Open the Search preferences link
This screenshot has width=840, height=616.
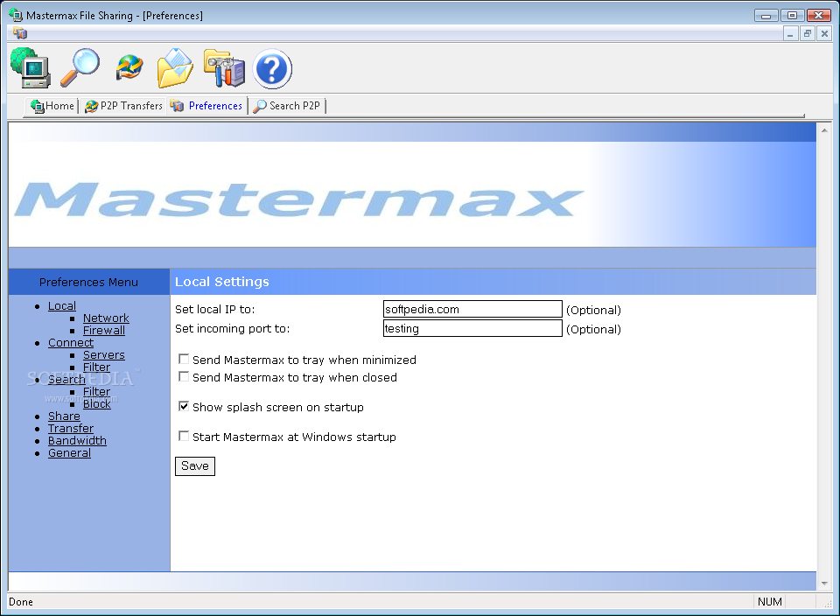click(66, 380)
